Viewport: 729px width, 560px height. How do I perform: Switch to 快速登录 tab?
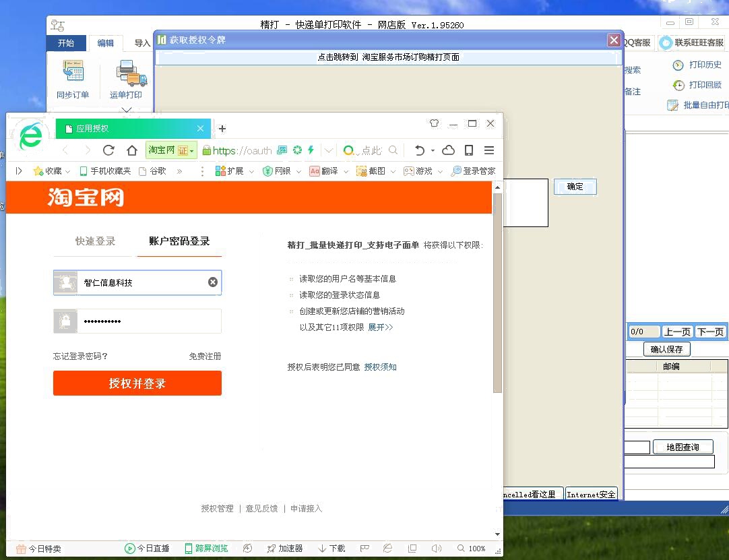(95, 241)
